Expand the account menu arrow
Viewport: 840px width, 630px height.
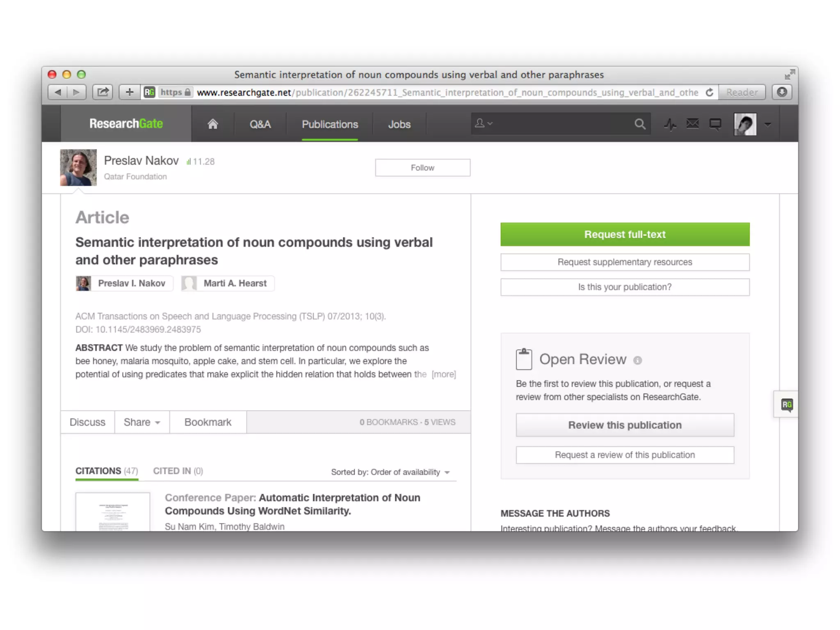pyautogui.click(x=768, y=124)
